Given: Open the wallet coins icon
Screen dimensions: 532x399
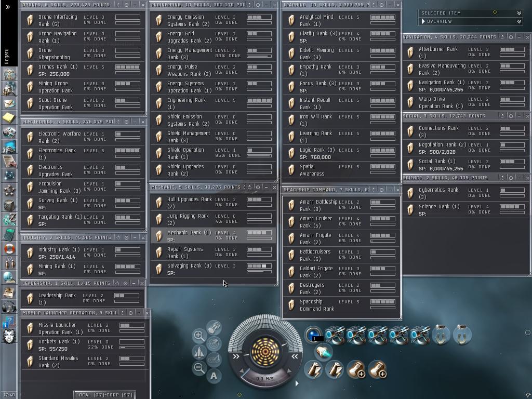Looking at the screenshot, I should [9, 219].
